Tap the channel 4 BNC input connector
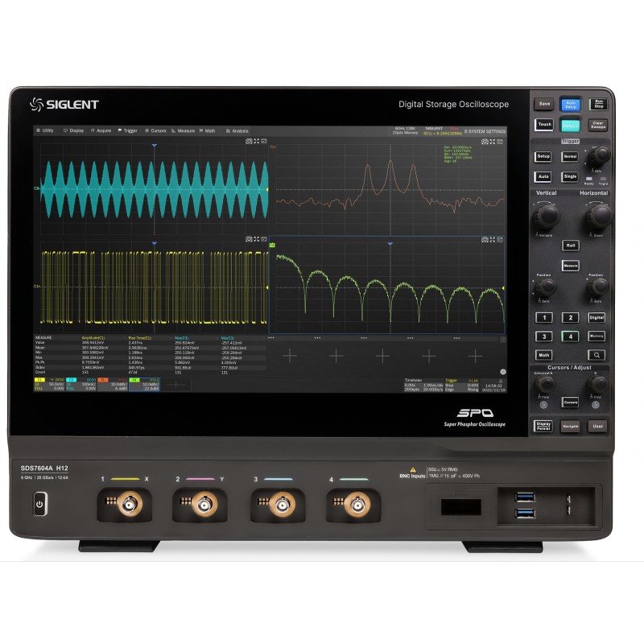The image size is (644, 644). click(357, 504)
